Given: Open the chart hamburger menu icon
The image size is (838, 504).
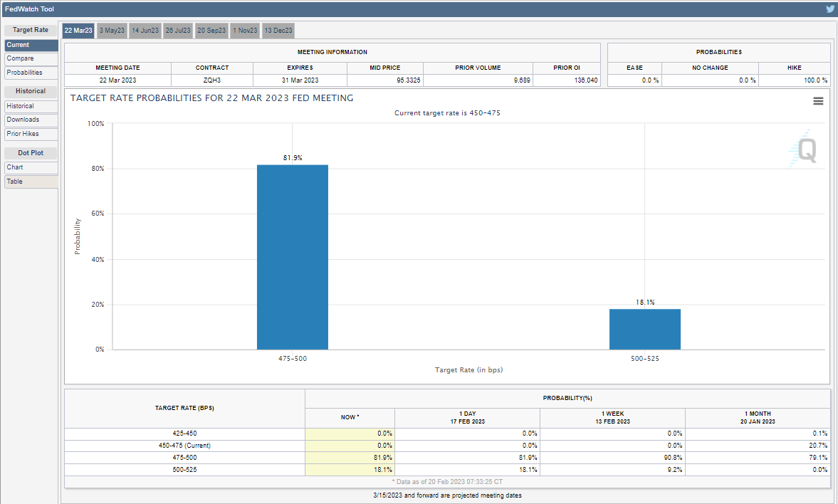Looking at the screenshot, I should pos(817,101).
